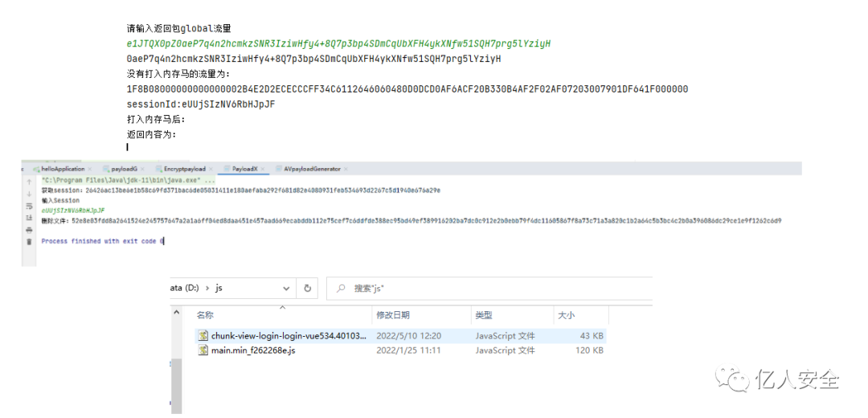Click the sessionId:eUUjSIzNV6RbHJpJF line
Screen dimensions: 868x418
click(201, 104)
